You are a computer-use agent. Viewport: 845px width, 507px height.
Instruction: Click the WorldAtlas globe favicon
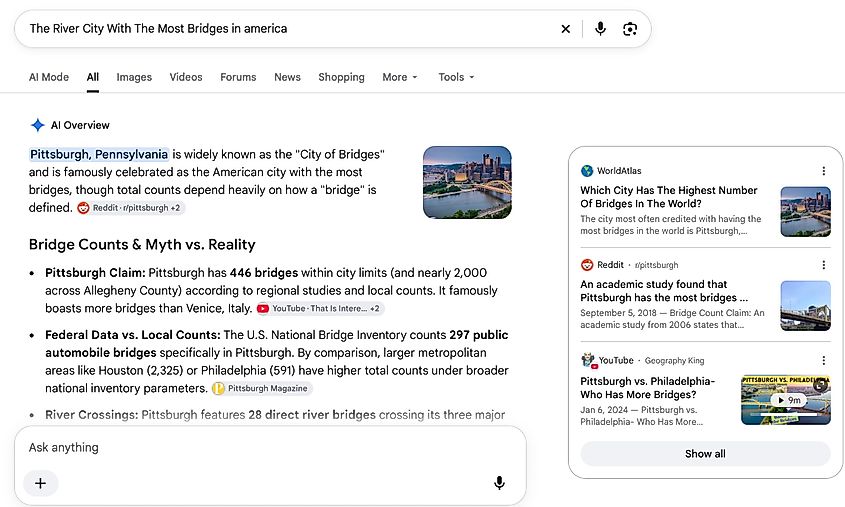587,171
